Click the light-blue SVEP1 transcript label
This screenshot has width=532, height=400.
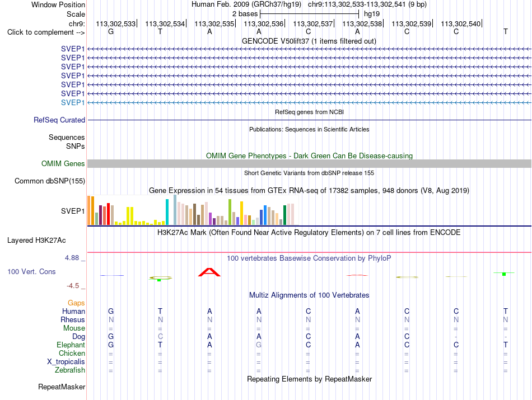pyautogui.click(x=73, y=102)
